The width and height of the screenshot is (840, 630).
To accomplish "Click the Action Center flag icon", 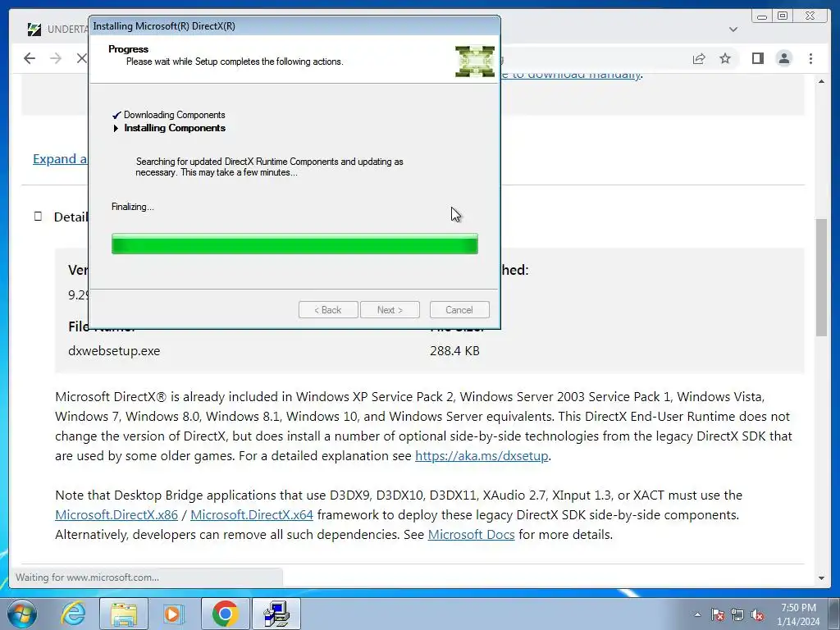I will click(717, 614).
